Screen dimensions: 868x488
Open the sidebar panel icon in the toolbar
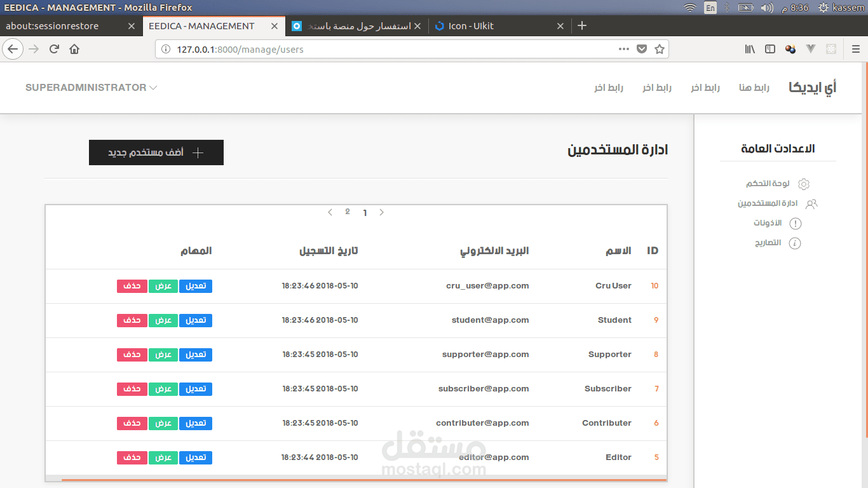click(770, 48)
